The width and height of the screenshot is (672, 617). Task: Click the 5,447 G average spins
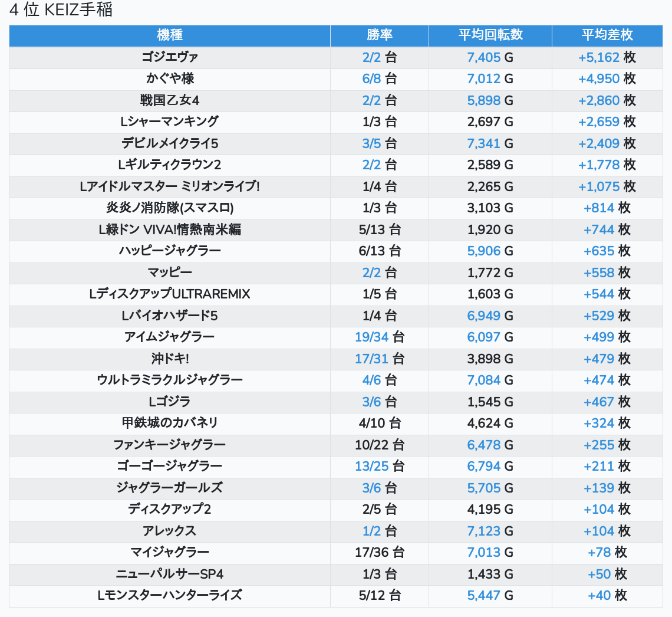[490, 596]
